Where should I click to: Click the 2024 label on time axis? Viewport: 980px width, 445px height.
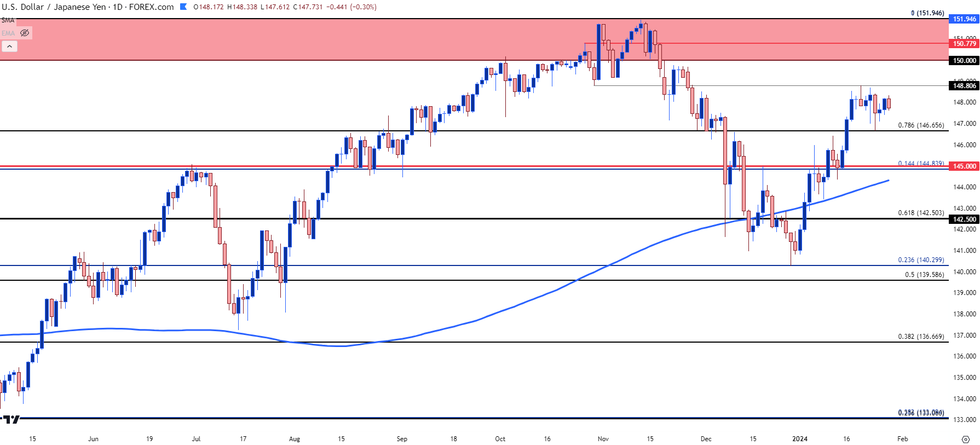[800, 439]
